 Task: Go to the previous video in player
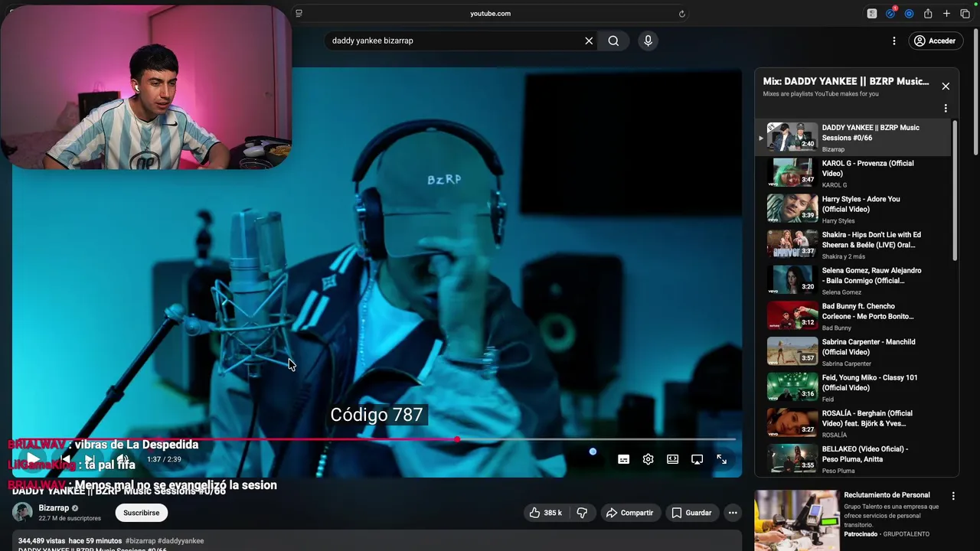(66, 459)
